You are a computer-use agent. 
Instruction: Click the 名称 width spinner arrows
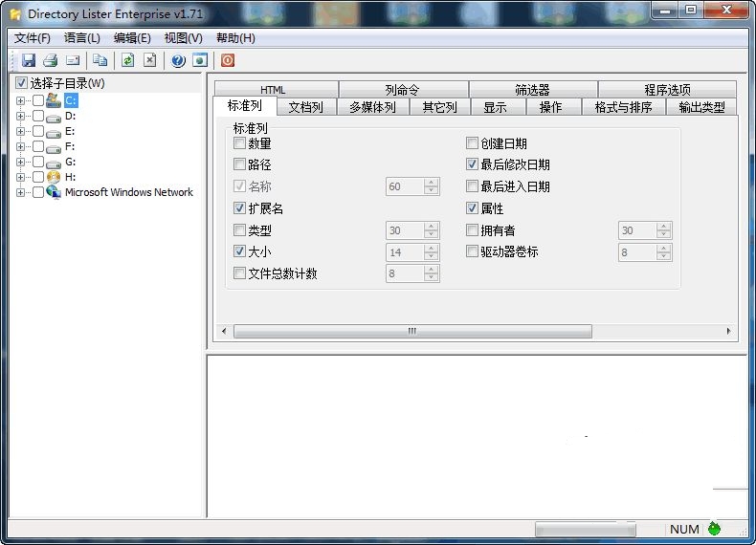point(431,186)
